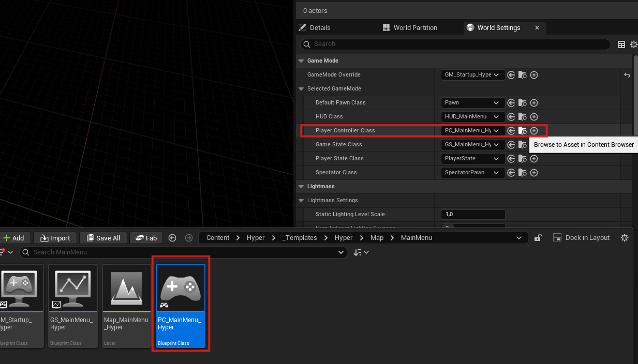Screen dimensions: 638x364
Task: Open HUD Class dropdown showing HUD_MainMenu
Action: [473, 117]
